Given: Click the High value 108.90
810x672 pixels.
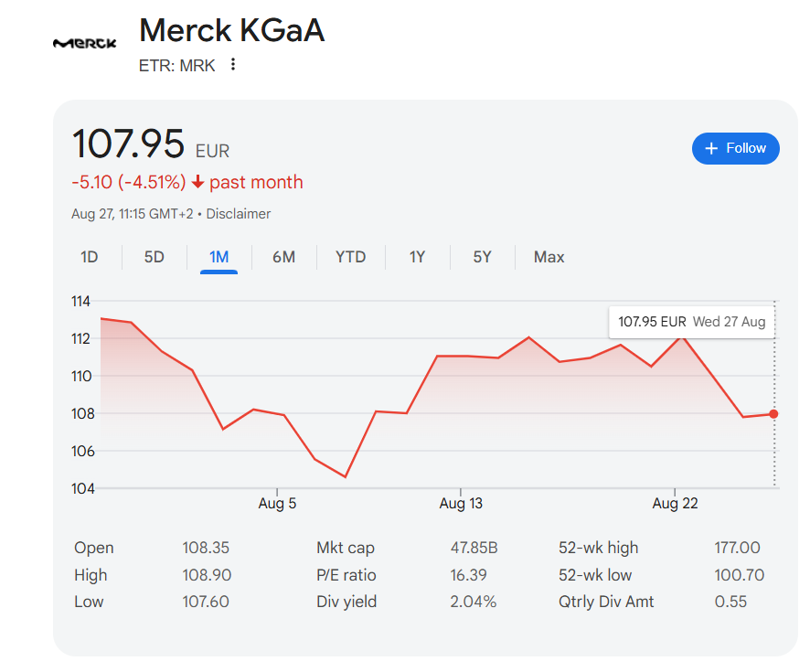Looking at the screenshot, I should 207,575.
